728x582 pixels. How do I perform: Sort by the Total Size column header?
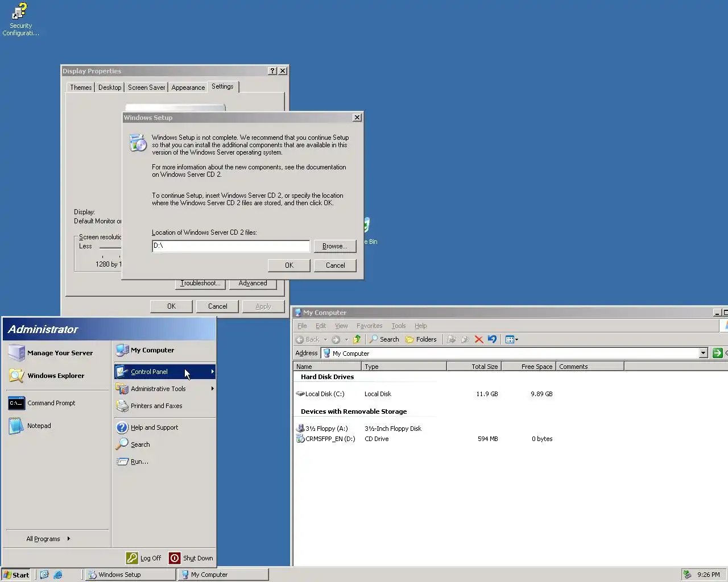(473, 367)
